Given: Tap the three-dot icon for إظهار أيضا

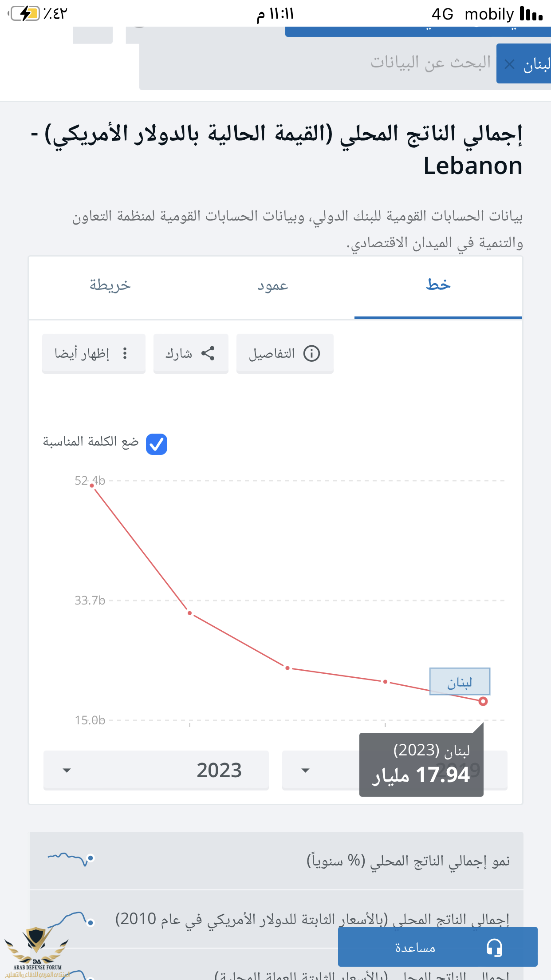Looking at the screenshot, I should (125, 353).
